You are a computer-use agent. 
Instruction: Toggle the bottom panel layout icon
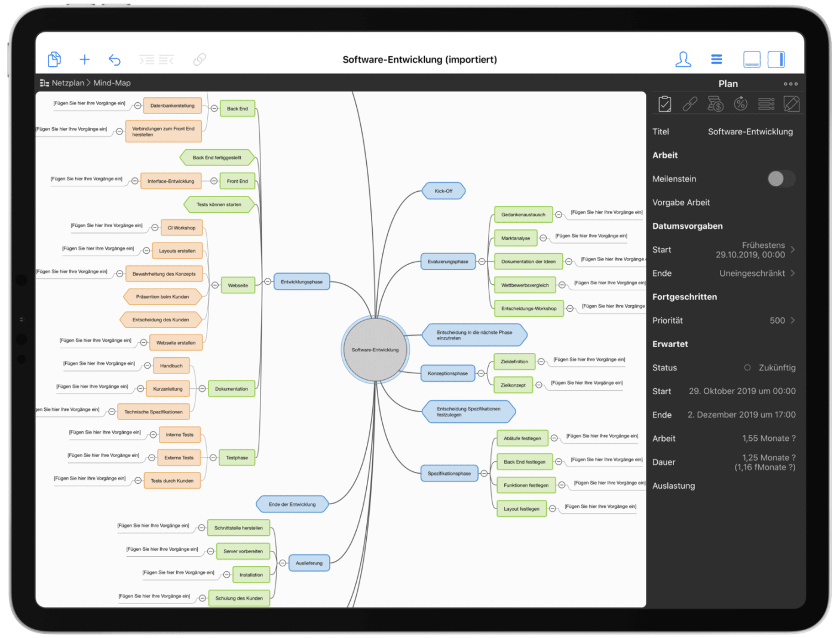tap(752, 59)
